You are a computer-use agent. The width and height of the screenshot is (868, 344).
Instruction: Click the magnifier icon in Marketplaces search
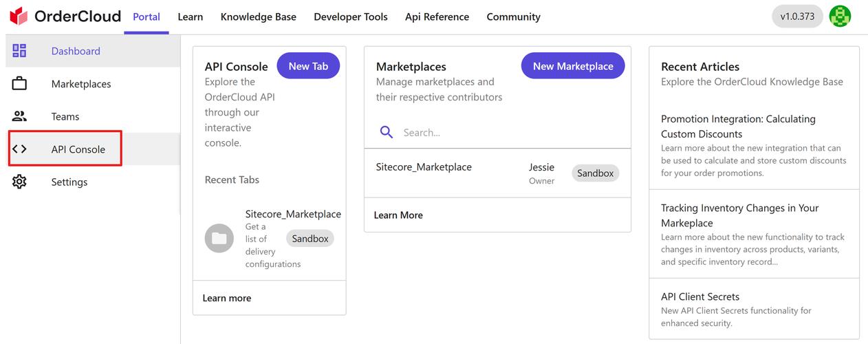[387, 132]
